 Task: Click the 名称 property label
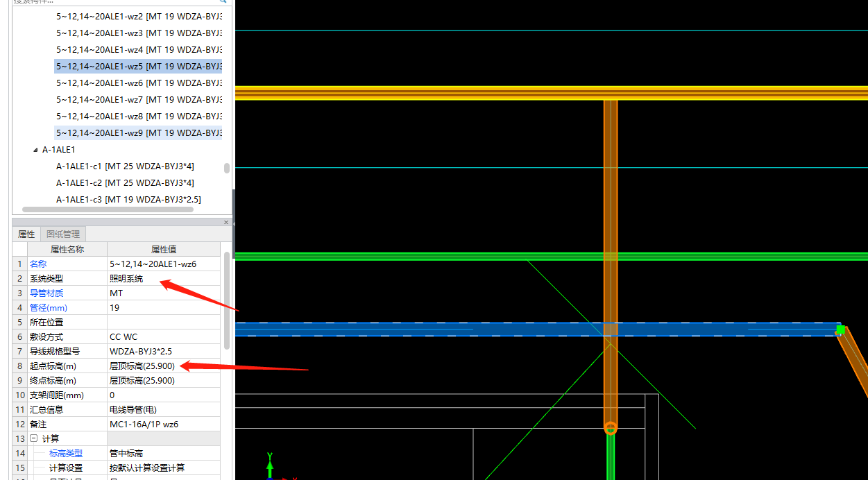38,264
